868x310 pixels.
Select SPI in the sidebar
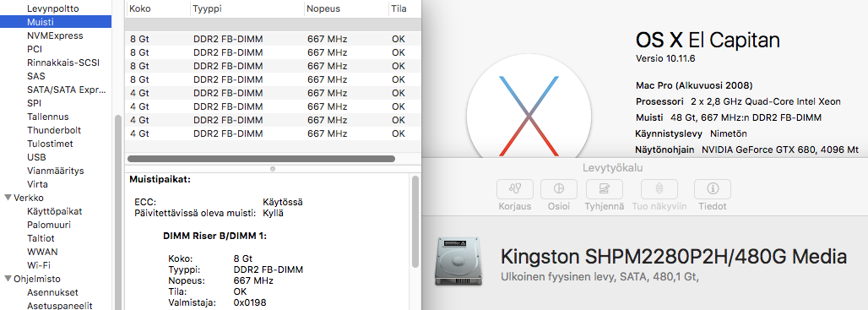(x=34, y=103)
